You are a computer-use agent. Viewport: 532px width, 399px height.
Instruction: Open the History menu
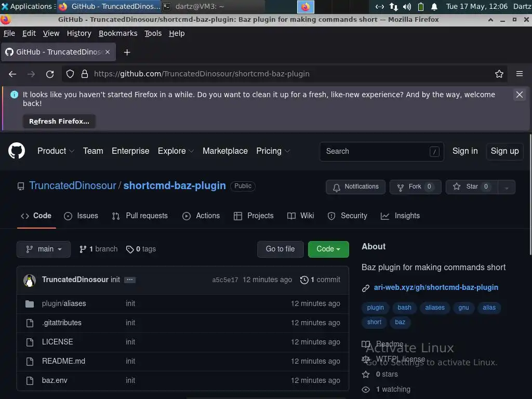79,33
